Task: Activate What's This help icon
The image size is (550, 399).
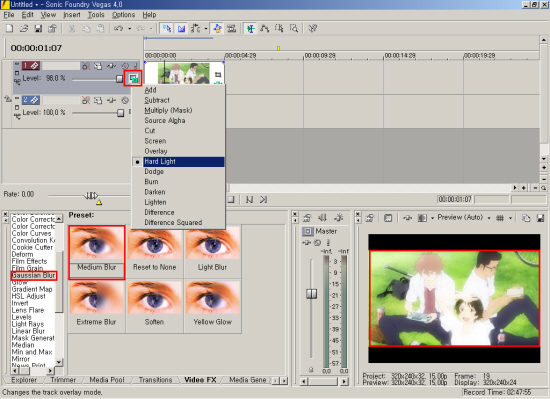Action: 312,28
